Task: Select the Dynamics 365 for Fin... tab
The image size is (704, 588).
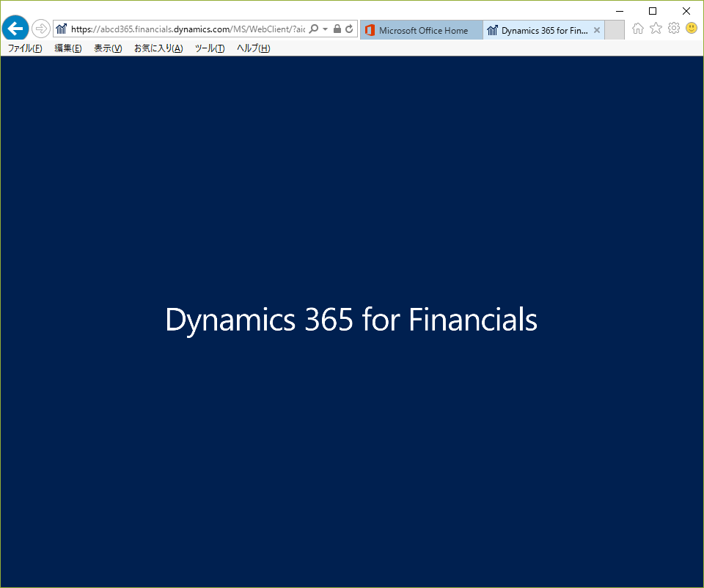Action: click(543, 30)
